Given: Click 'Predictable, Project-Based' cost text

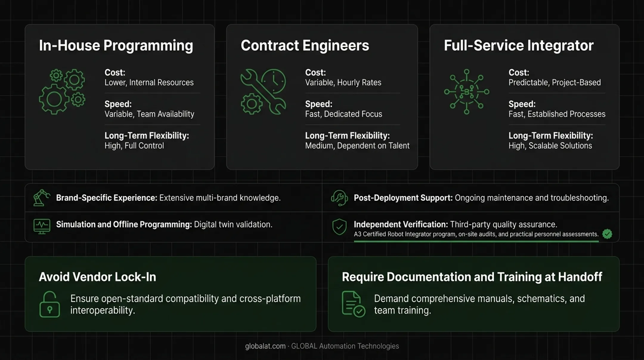Looking at the screenshot, I should pos(555,82).
